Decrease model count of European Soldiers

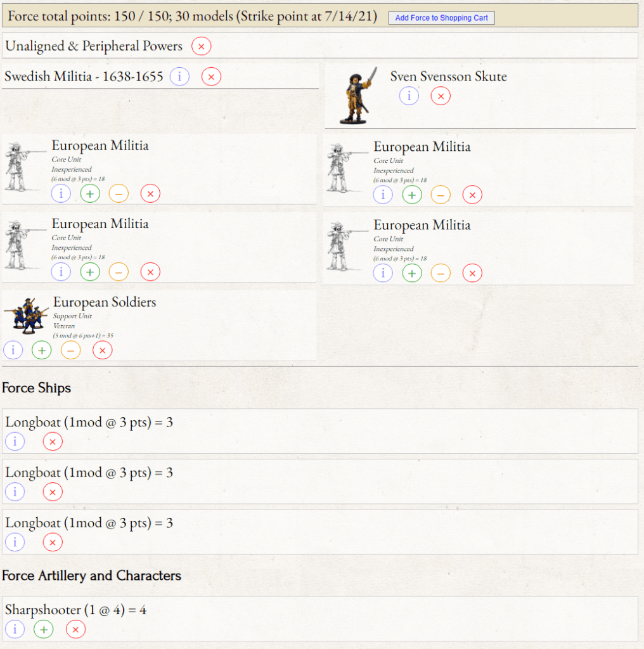tap(70, 350)
